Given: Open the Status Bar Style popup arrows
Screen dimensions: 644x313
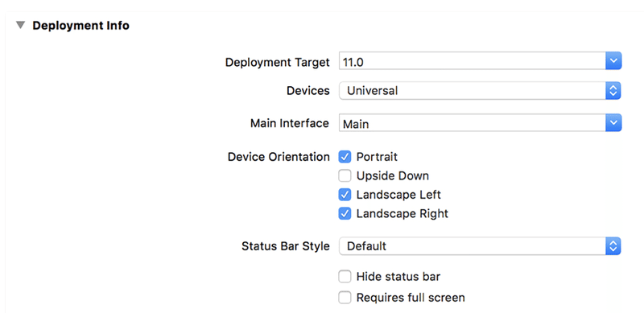Looking at the screenshot, I should pos(613,246).
